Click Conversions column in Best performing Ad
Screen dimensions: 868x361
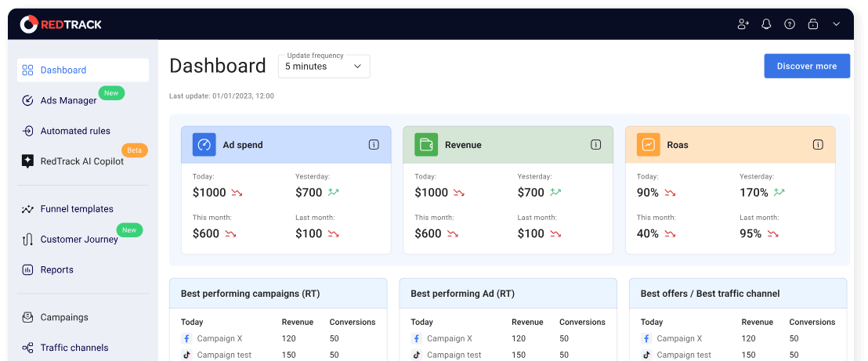[582, 322]
